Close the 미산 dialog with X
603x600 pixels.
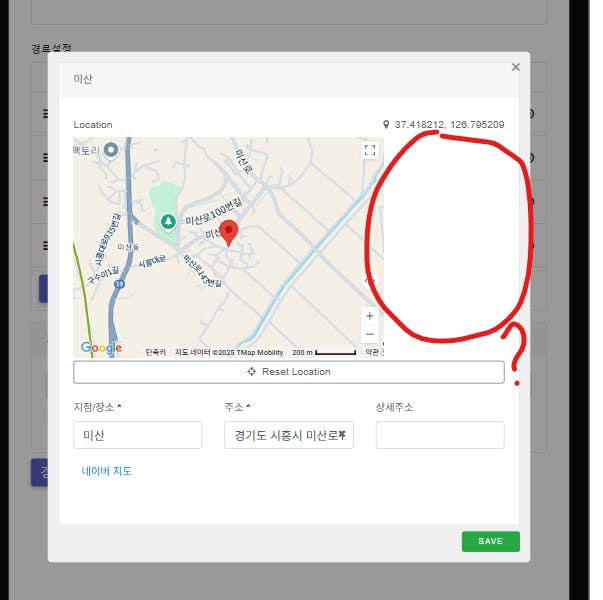click(515, 67)
